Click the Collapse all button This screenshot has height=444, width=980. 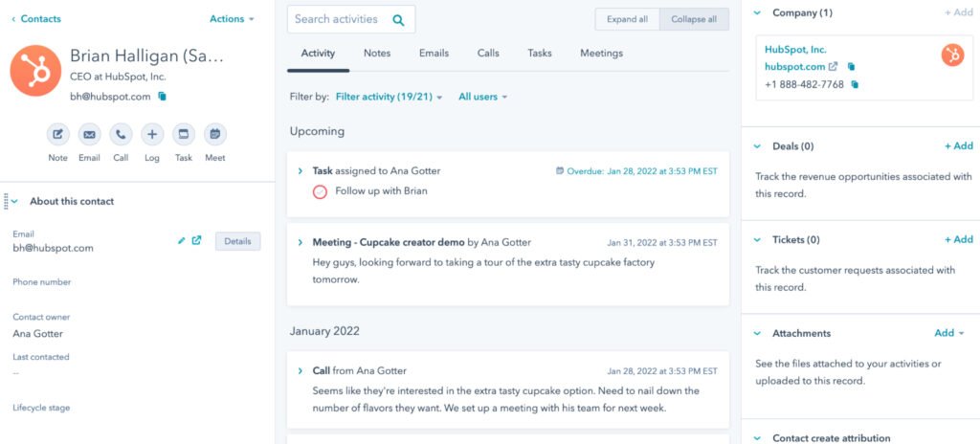tap(694, 19)
